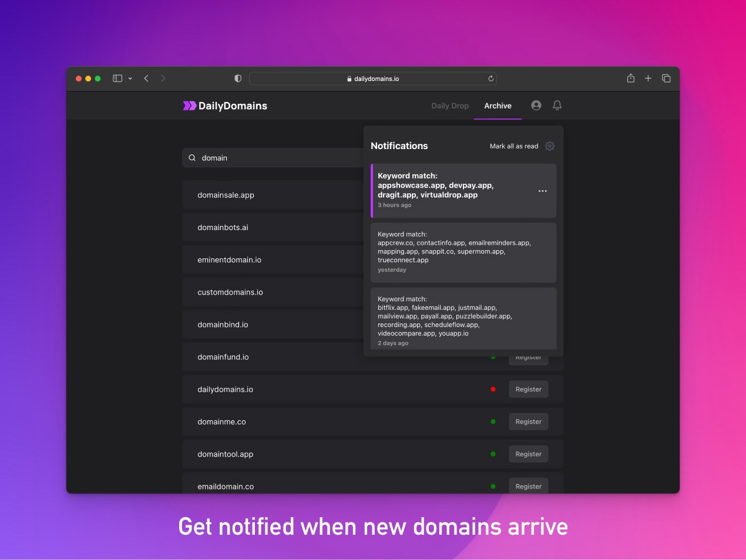Reload the dailydomains.io page
Screen dimensions: 746x560
491,78
